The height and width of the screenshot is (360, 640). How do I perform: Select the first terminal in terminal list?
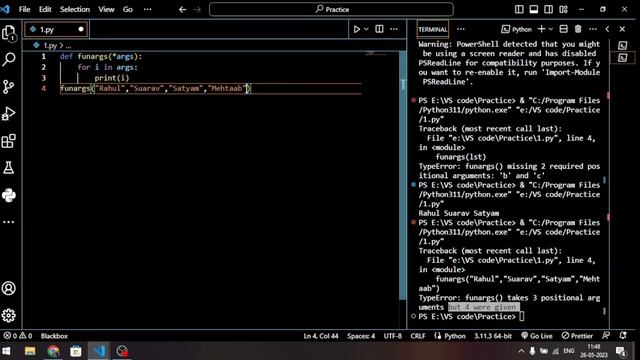622,45
